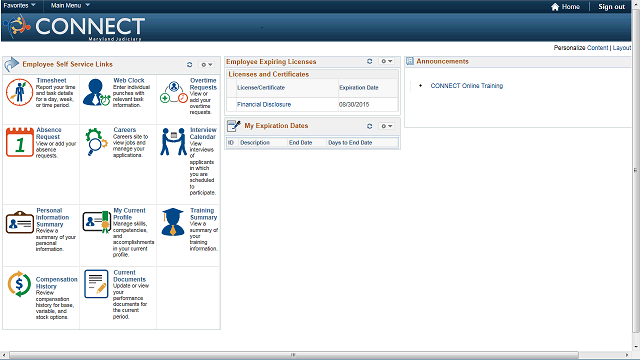Refresh the Employee Self Service Links pagelet
This screenshot has height=360, width=640.
coord(189,64)
